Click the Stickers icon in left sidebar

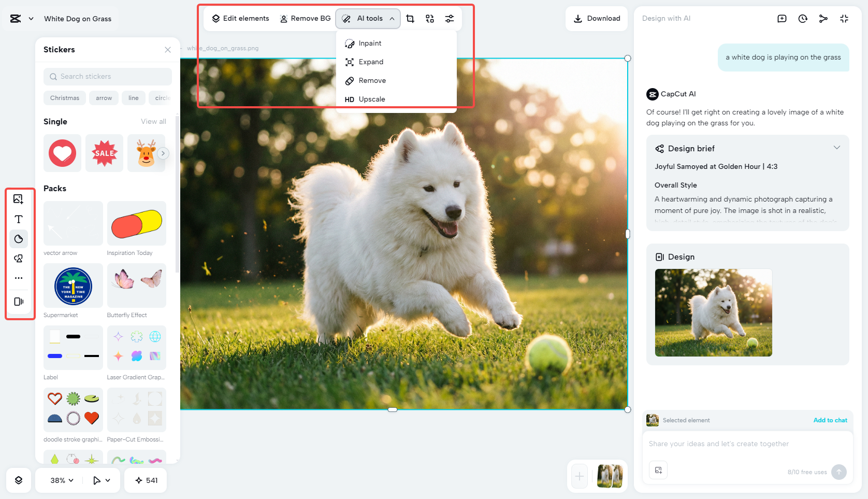(x=19, y=239)
